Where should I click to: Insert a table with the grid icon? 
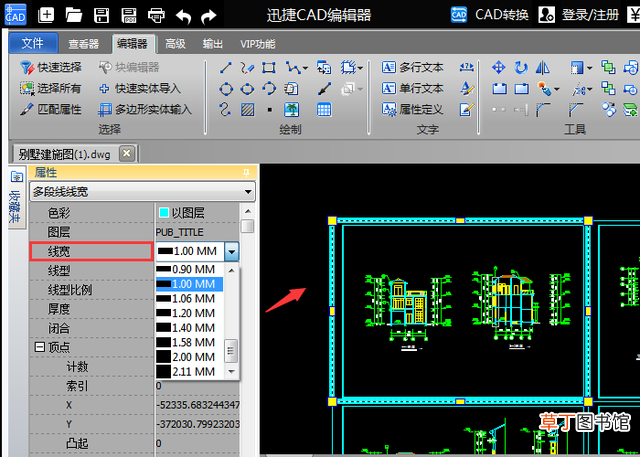coord(324,109)
